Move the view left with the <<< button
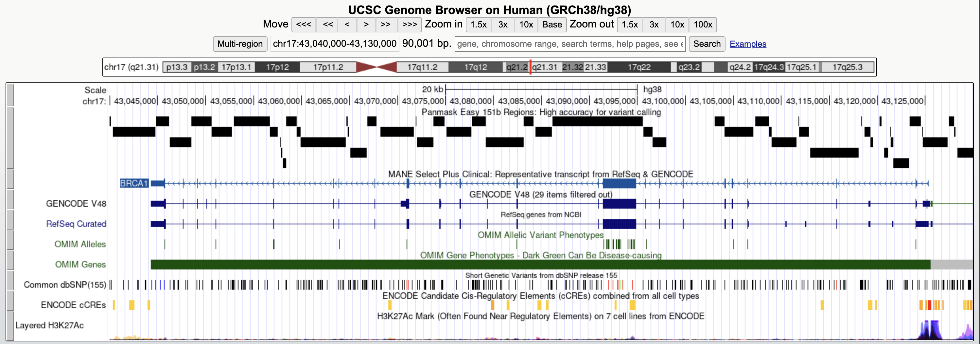The width and height of the screenshot is (980, 344). pyautogui.click(x=303, y=24)
